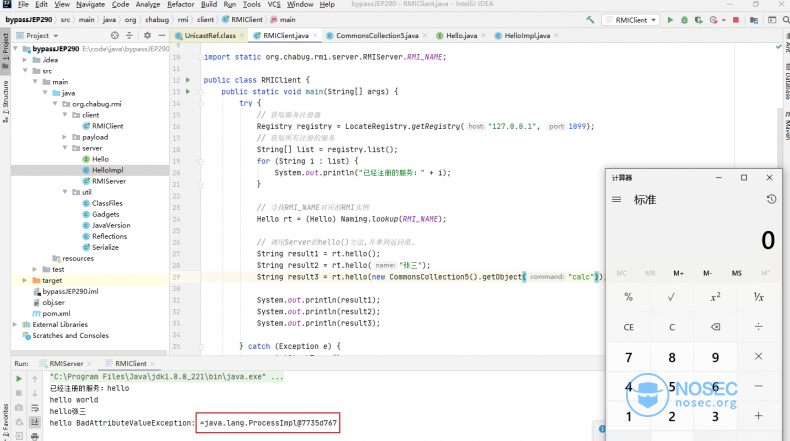Expand the target folder
Image resolution: width=790 pixels, height=441 pixels.
[x=25, y=280]
